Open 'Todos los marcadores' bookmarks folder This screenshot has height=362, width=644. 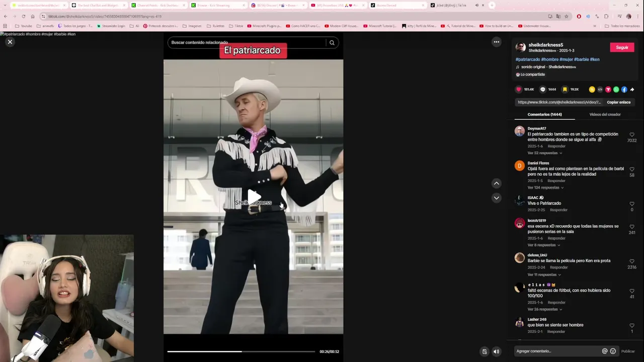pos(622,26)
